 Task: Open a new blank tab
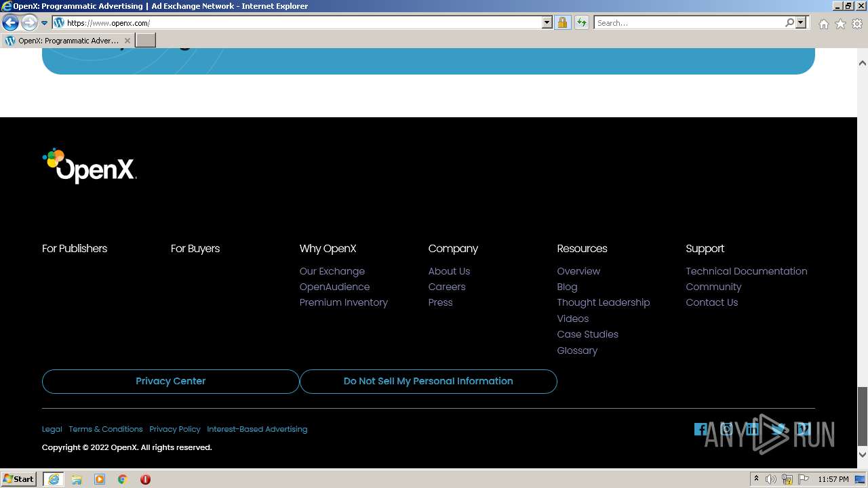click(146, 41)
